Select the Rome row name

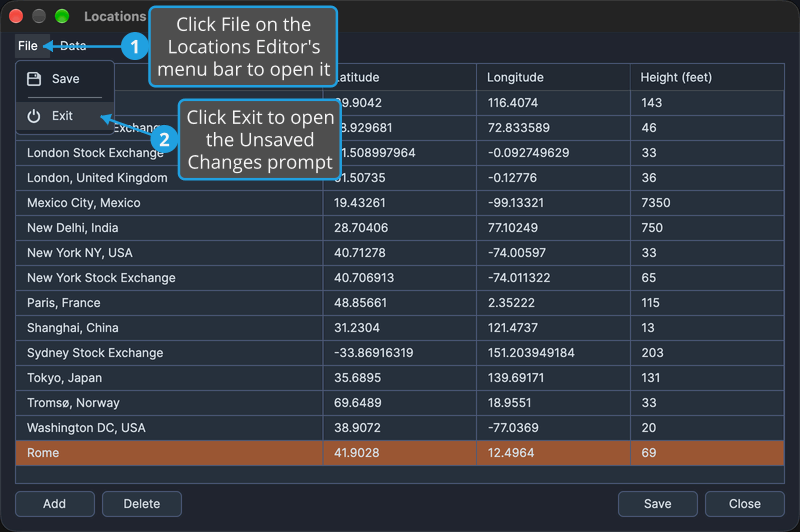tap(169, 453)
